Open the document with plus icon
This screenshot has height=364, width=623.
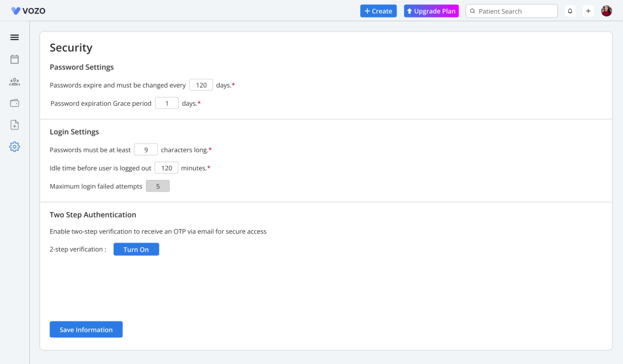[x=15, y=125]
